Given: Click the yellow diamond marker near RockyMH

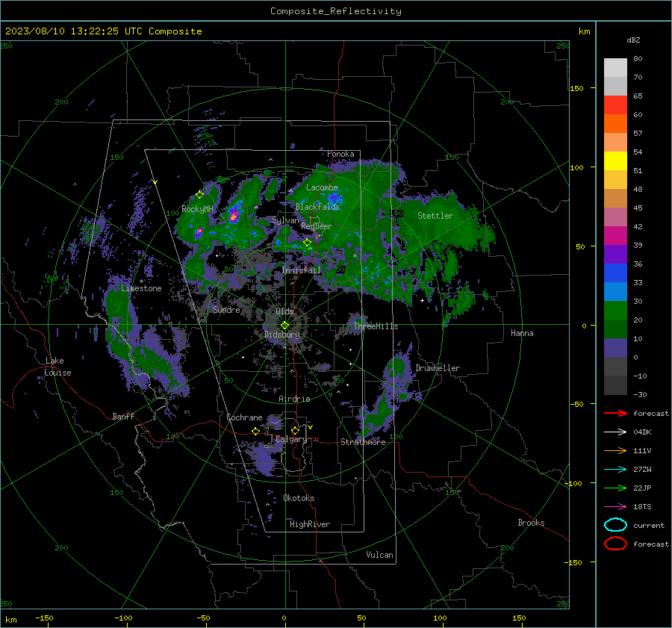Looking at the screenshot, I should coord(199,195).
